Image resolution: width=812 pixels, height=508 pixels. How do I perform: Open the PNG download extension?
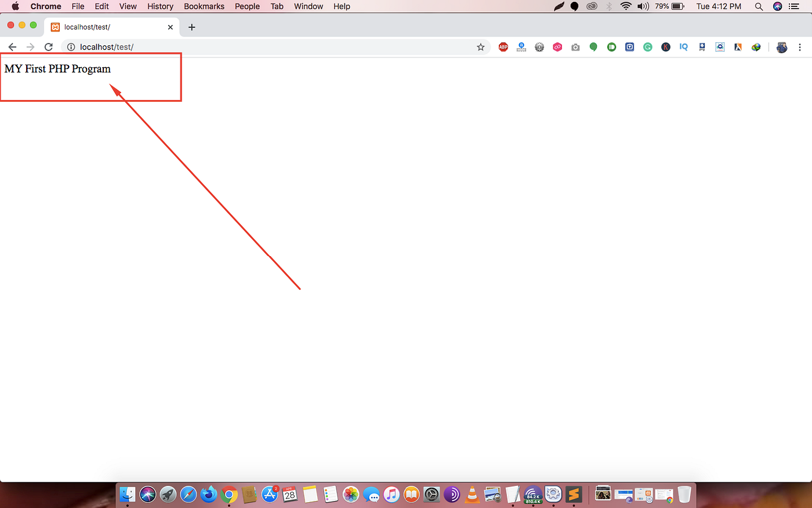702,47
